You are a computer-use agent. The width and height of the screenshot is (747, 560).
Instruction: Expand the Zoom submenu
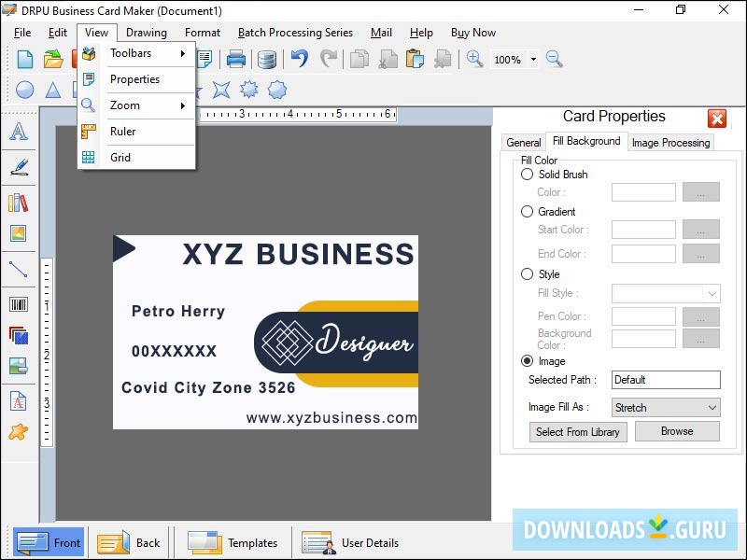tap(136, 105)
